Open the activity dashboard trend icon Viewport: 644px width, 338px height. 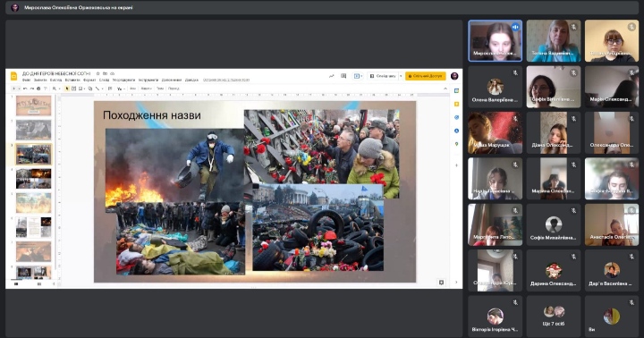pyautogui.click(x=332, y=76)
